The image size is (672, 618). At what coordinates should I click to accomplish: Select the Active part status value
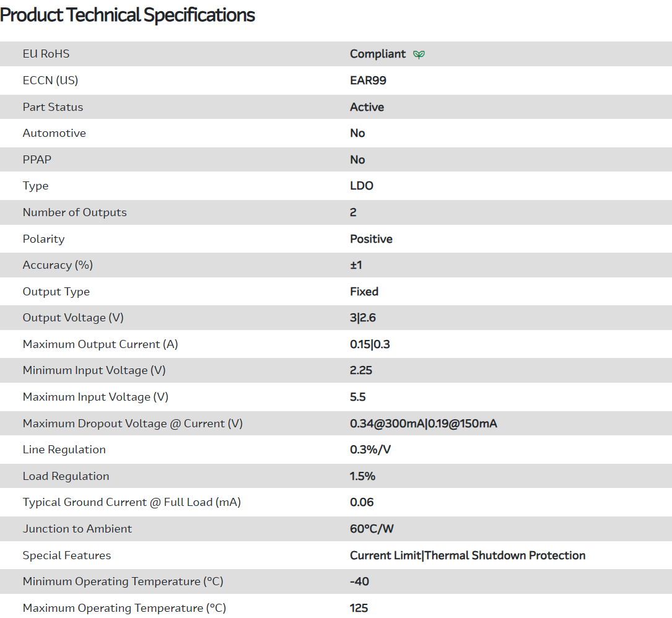point(367,107)
